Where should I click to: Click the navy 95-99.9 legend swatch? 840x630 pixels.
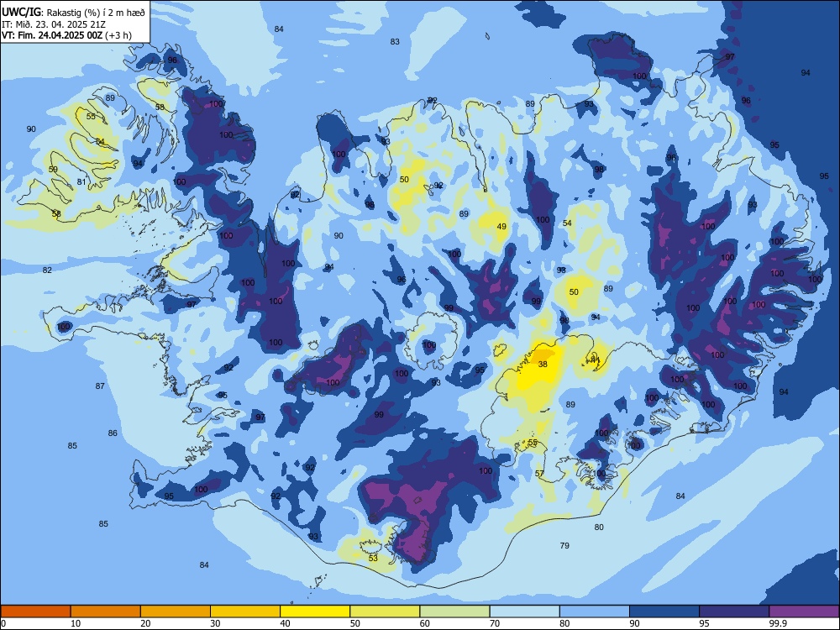click(734, 612)
